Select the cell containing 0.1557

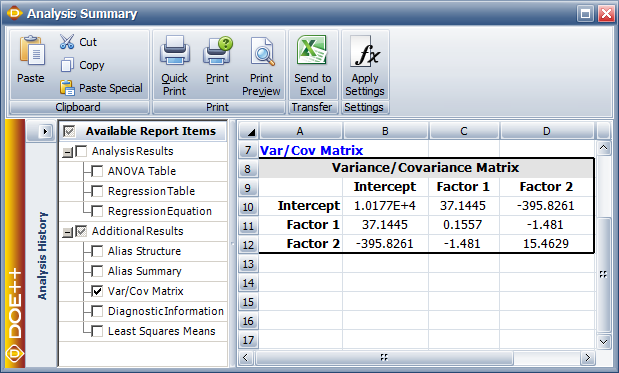click(x=463, y=225)
